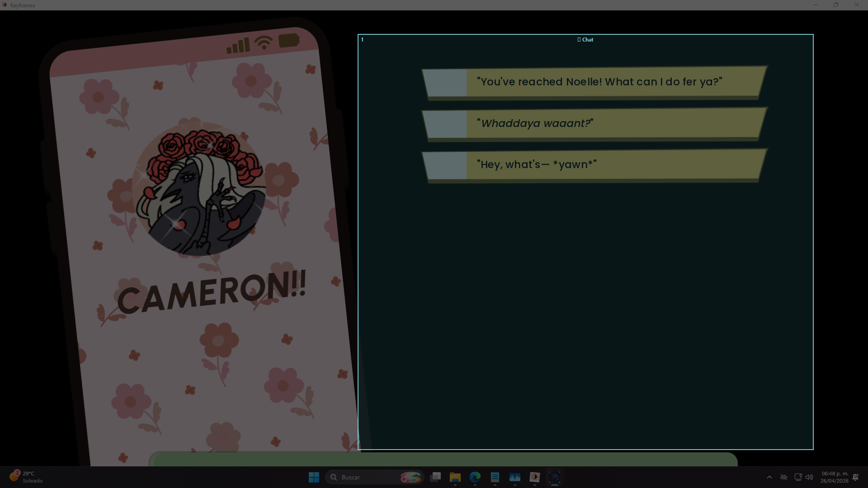Open the Notepad taskbar icon

[x=495, y=477]
